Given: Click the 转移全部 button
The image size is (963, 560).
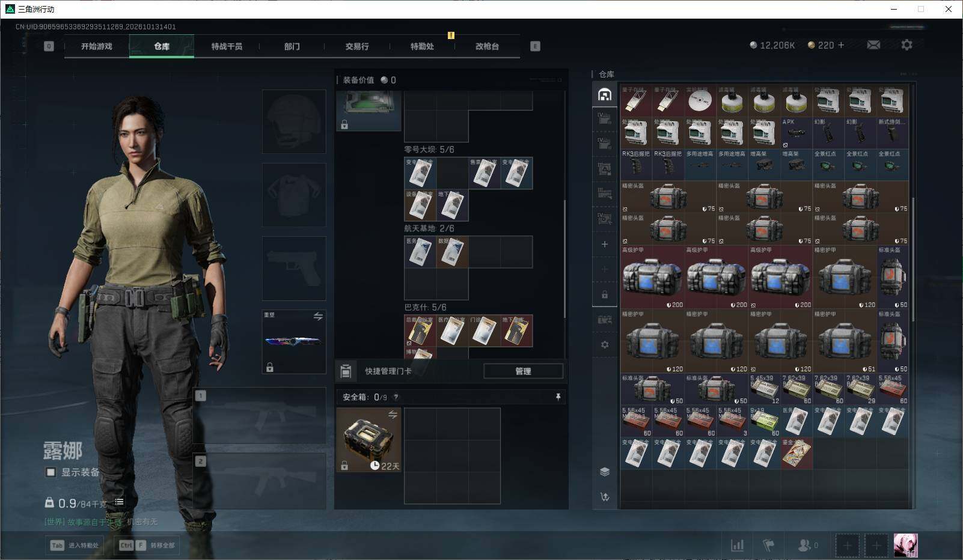Looking at the screenshot, I should click(147, 545).
